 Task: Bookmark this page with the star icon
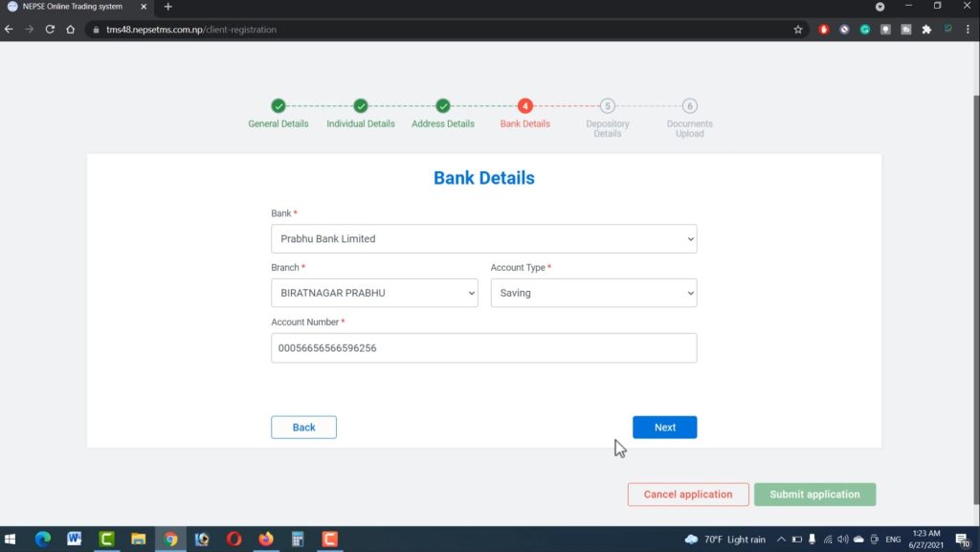click(798, 30)
